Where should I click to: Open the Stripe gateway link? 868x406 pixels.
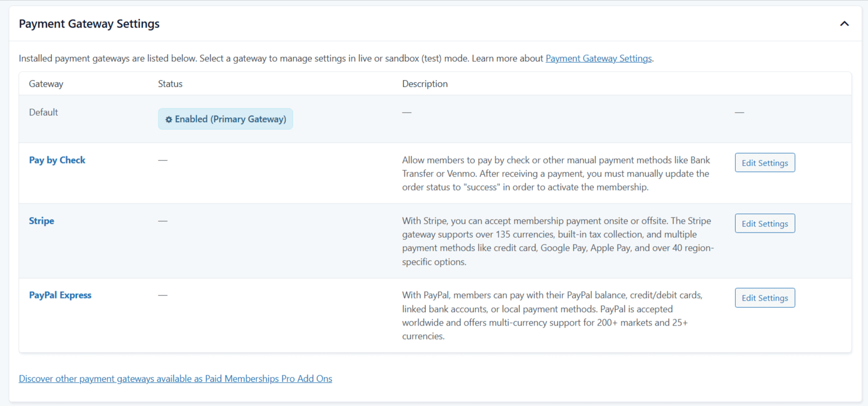click(x=42, y=221)
